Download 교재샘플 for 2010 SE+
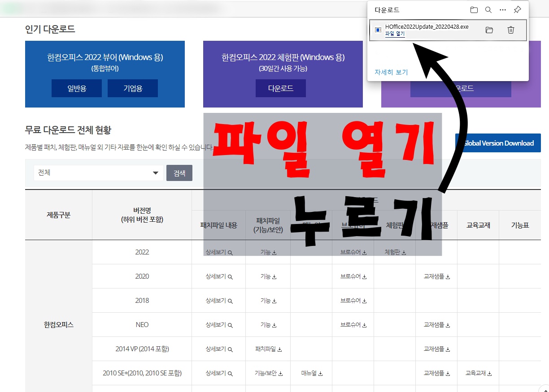 (437, 373)
